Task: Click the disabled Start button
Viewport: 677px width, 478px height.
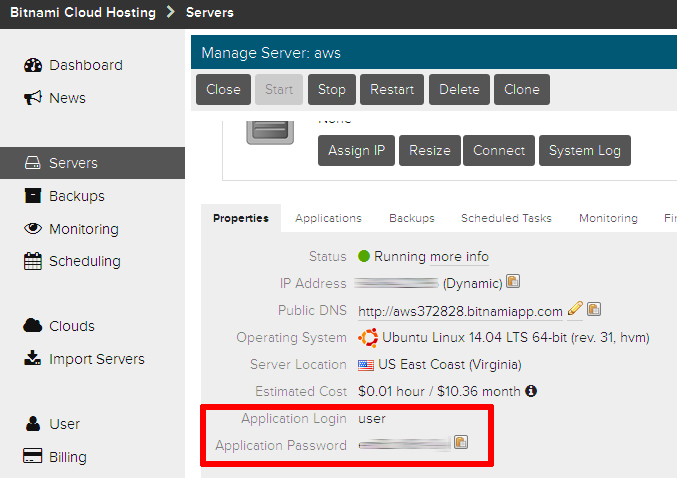Action: 279,89
